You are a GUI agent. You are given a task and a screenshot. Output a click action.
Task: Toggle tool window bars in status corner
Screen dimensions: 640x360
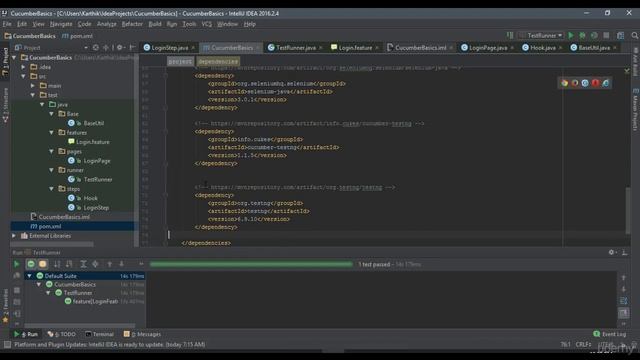[x=7, y=344]
